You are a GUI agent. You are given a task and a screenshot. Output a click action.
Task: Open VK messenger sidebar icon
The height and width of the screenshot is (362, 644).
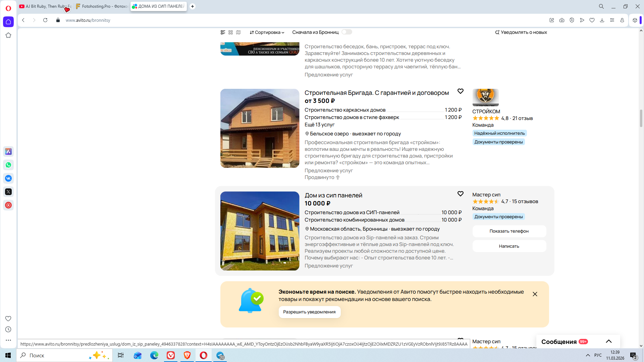pos(8,178)
